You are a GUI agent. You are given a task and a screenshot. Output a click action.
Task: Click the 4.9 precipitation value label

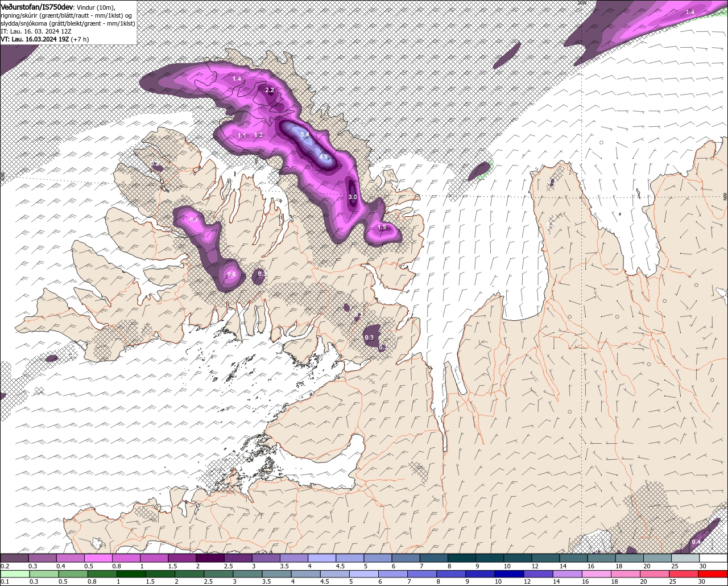324,156
